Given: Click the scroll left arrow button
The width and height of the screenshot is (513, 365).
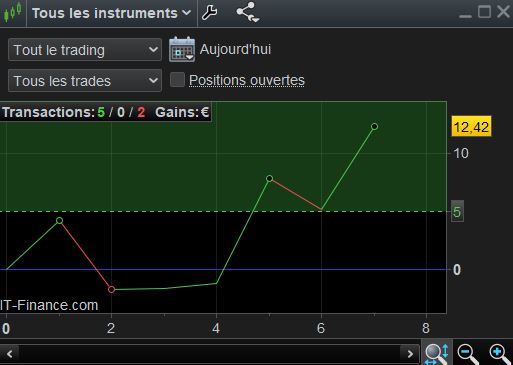Looking at the screenshot, I should (x=10, y=354).
